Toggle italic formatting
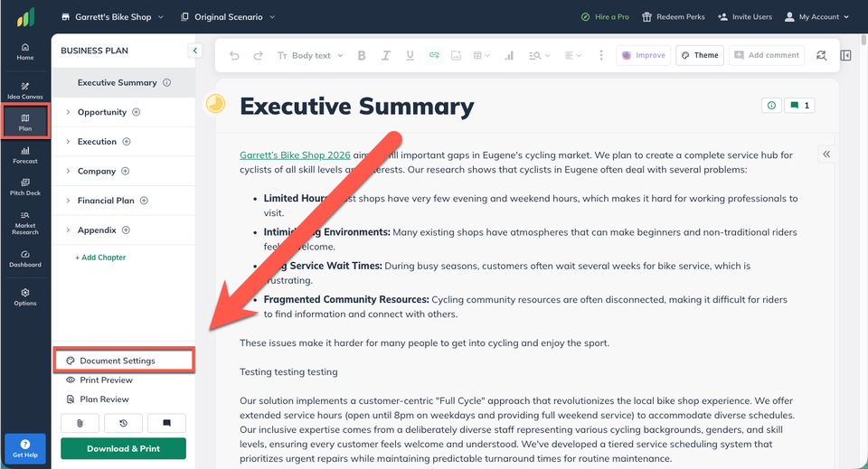 pos(386,55)
